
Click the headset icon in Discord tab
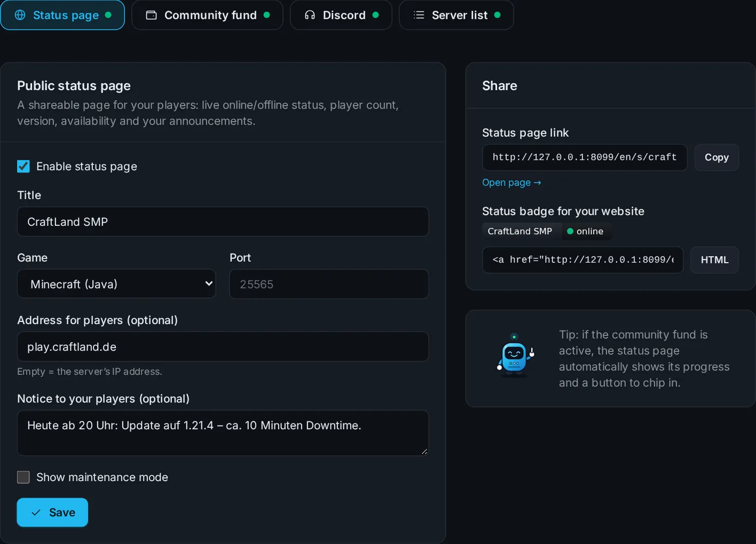coord(310,15)
